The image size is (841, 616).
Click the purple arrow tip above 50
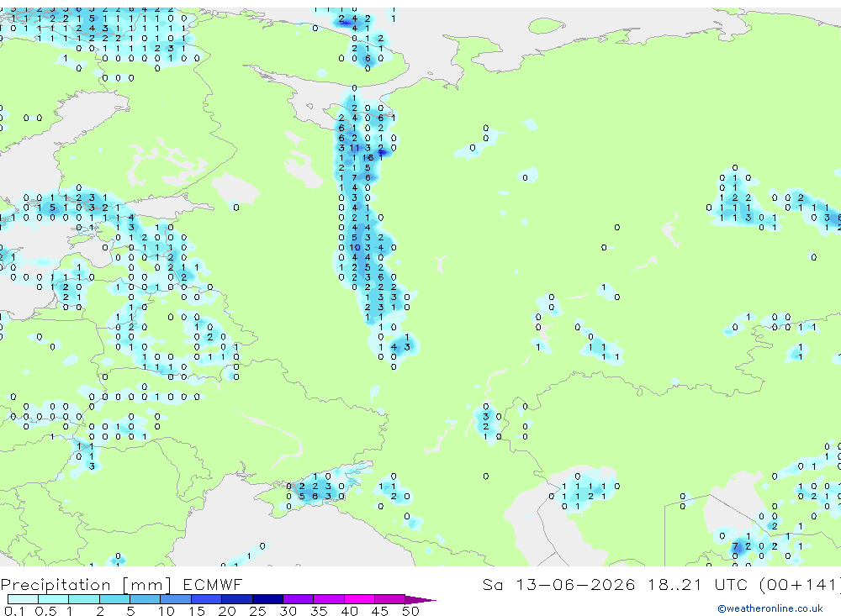click(420, 600)
